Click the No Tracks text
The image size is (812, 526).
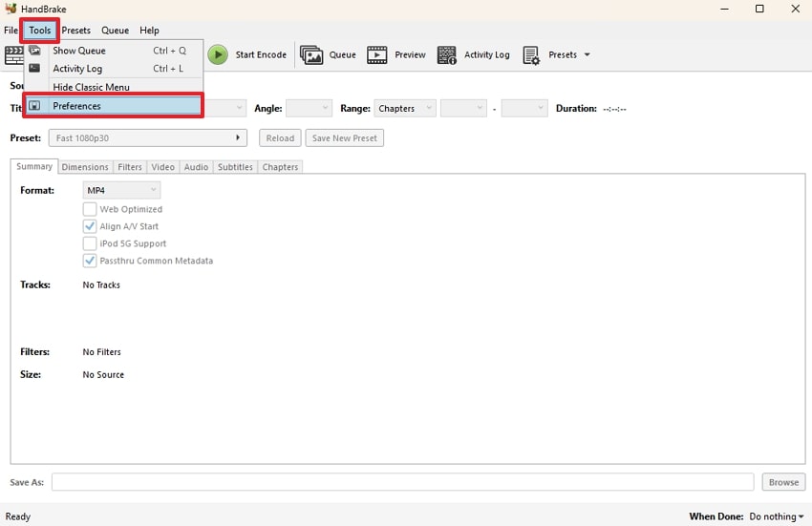[101, 284]
